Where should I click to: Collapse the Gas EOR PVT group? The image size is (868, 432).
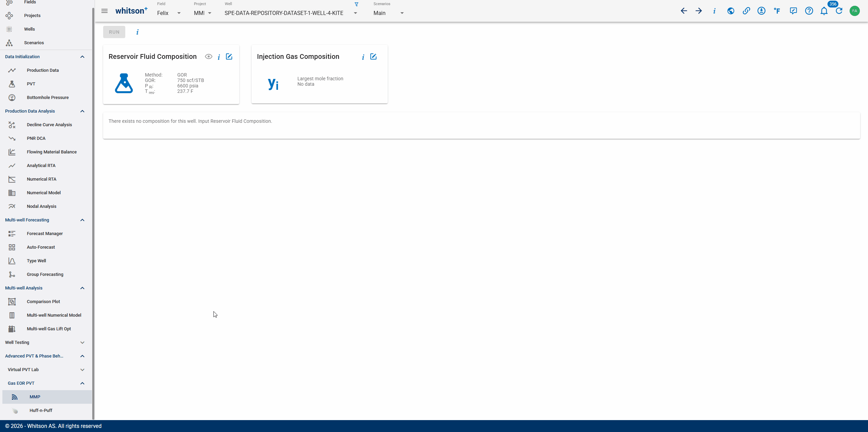pos(82,383)
